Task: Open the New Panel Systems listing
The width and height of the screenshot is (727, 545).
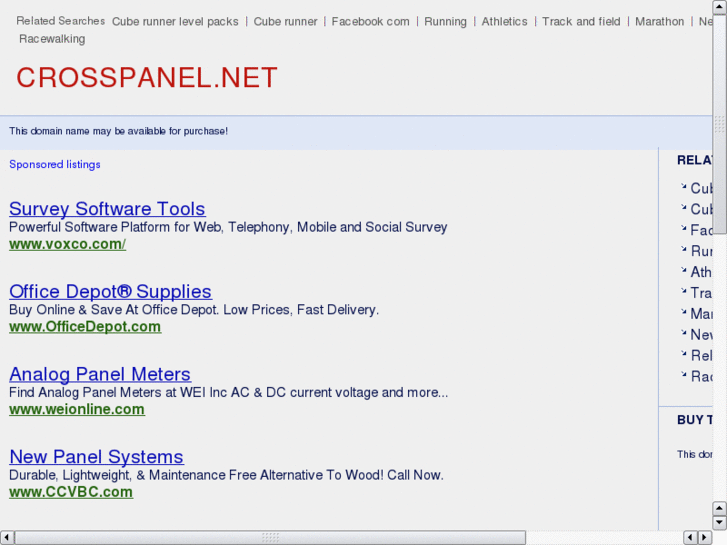Action: coord(96,457)
